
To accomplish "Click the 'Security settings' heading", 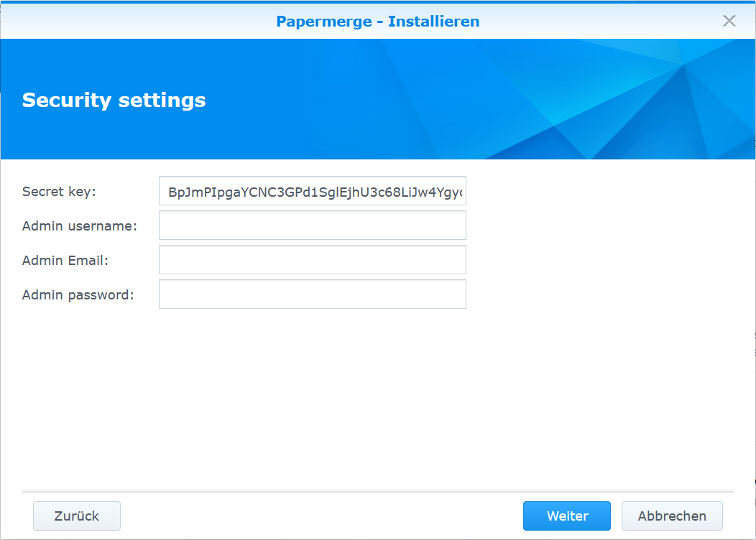I will 114,101.
